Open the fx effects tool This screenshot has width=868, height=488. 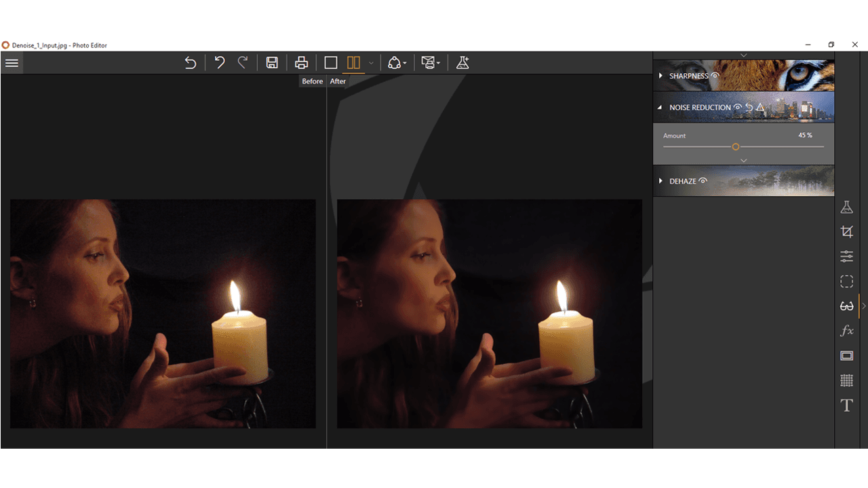846,331
